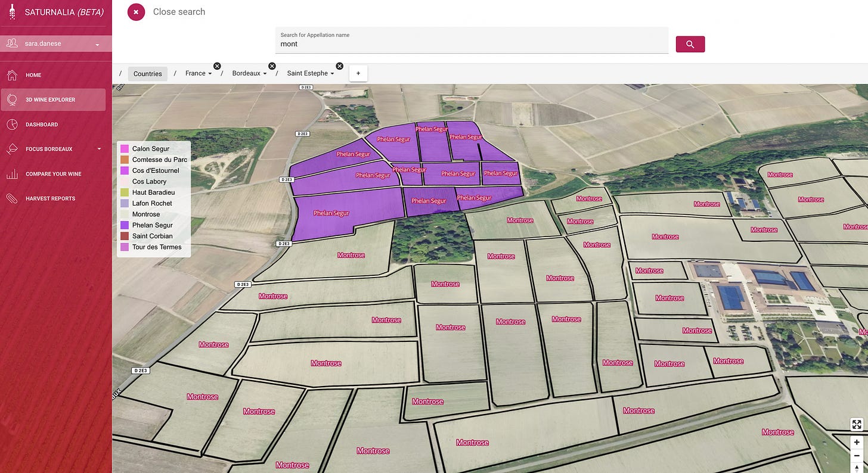Click the user avatar icon beside sara.danese
Screen dimensions: 868x473
click(13, 43)
